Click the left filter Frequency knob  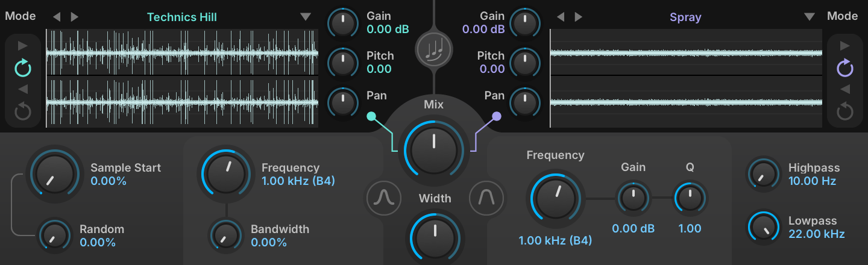(225, 174)
